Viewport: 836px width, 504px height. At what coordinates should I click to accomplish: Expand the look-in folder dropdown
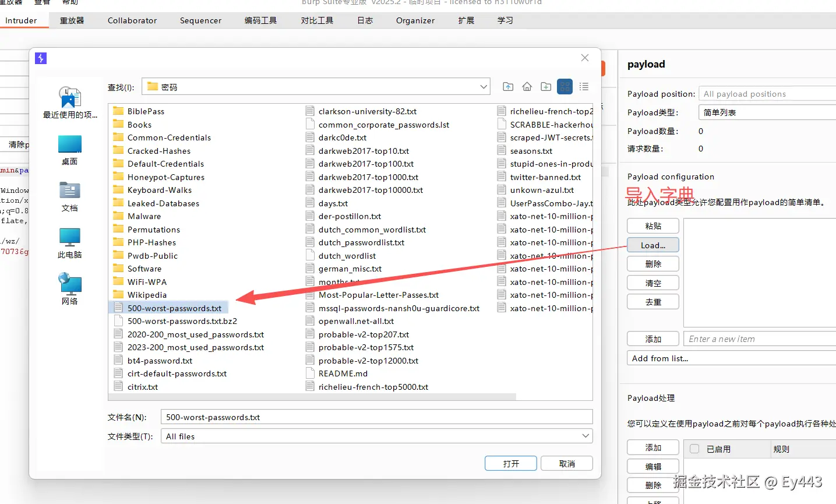(x=484, y=87)
